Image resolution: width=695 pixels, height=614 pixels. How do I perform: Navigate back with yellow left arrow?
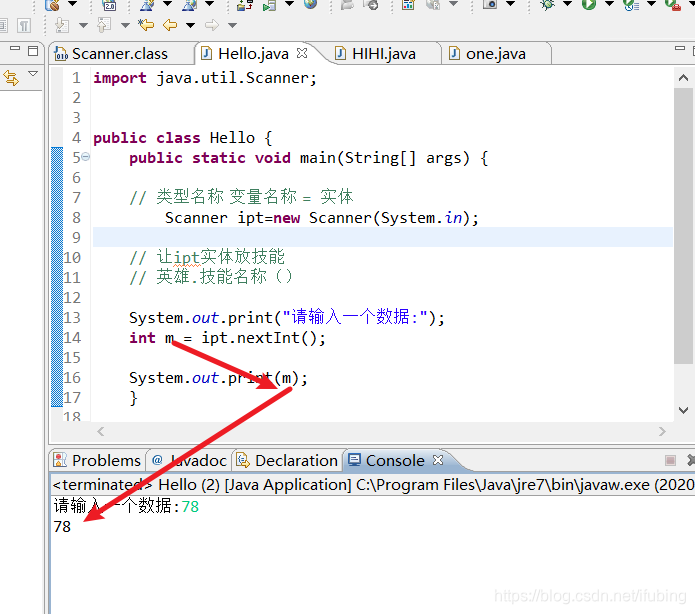[x=170, y=25]
